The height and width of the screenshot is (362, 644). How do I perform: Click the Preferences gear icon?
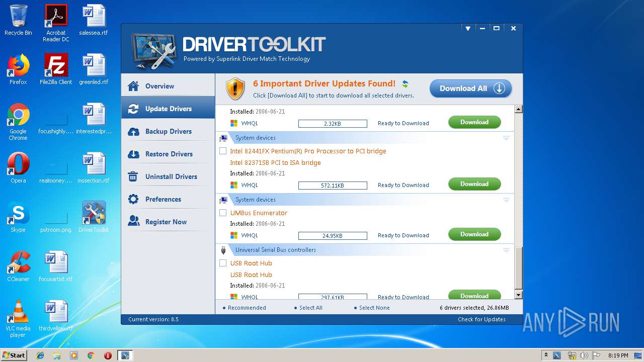(133, 199)
